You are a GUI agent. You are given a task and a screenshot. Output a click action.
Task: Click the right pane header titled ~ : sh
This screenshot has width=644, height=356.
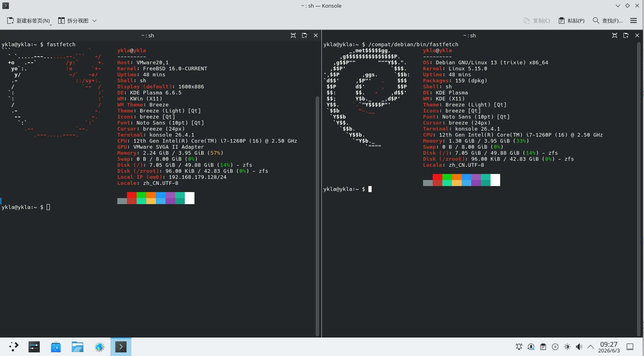[469, 35]
